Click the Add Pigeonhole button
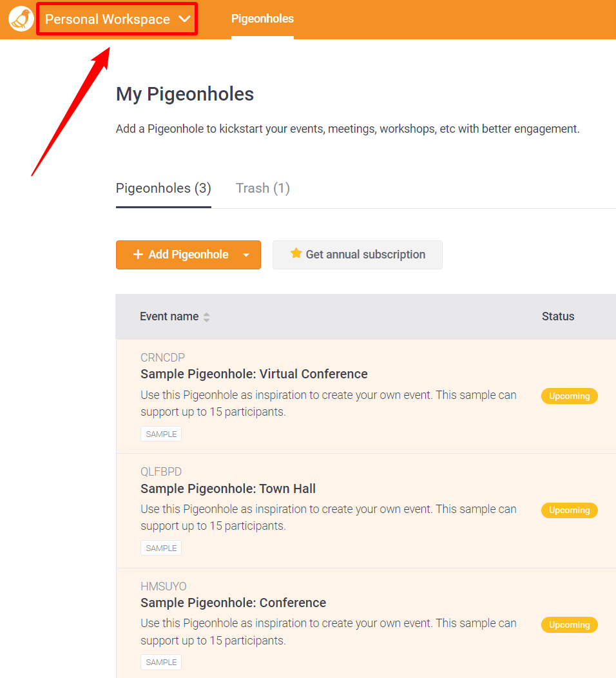This screenshot has height=678, width=616. point(180,255)
